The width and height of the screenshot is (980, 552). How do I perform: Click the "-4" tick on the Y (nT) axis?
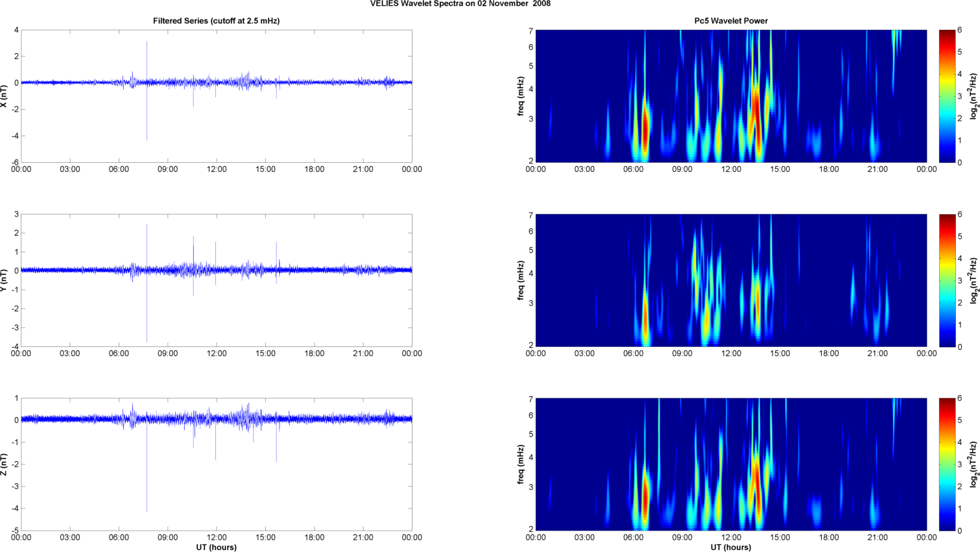tap(14, 347)
